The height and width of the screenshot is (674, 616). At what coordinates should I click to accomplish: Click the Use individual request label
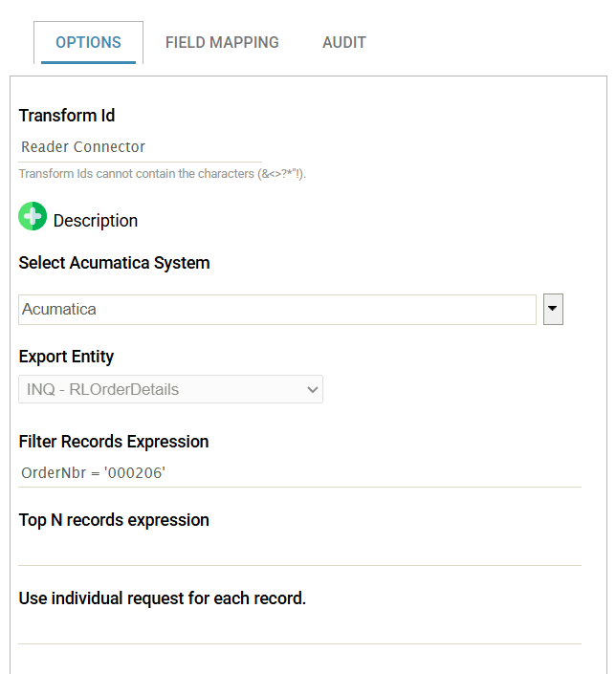click(163, 599)
